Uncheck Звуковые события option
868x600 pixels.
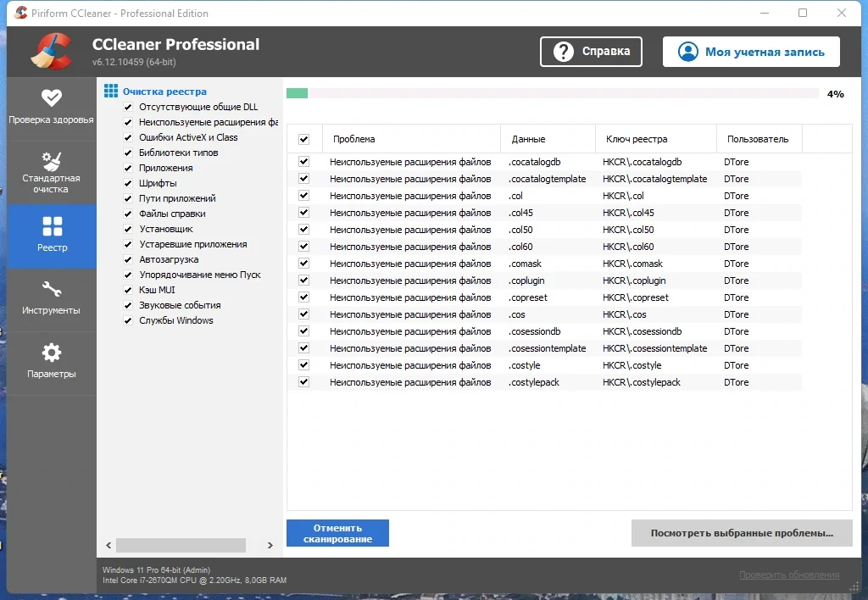click(128, 306)
